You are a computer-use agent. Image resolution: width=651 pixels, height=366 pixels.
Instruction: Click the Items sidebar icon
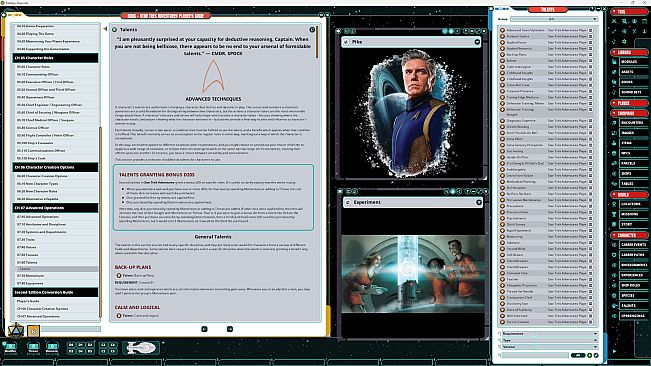(614, 143)
